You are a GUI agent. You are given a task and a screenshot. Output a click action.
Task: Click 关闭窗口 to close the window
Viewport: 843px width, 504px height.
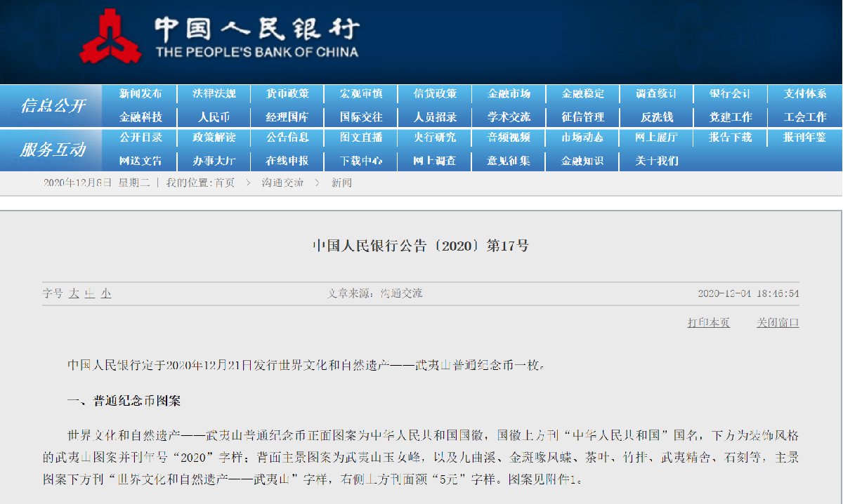tap(777, 323)
